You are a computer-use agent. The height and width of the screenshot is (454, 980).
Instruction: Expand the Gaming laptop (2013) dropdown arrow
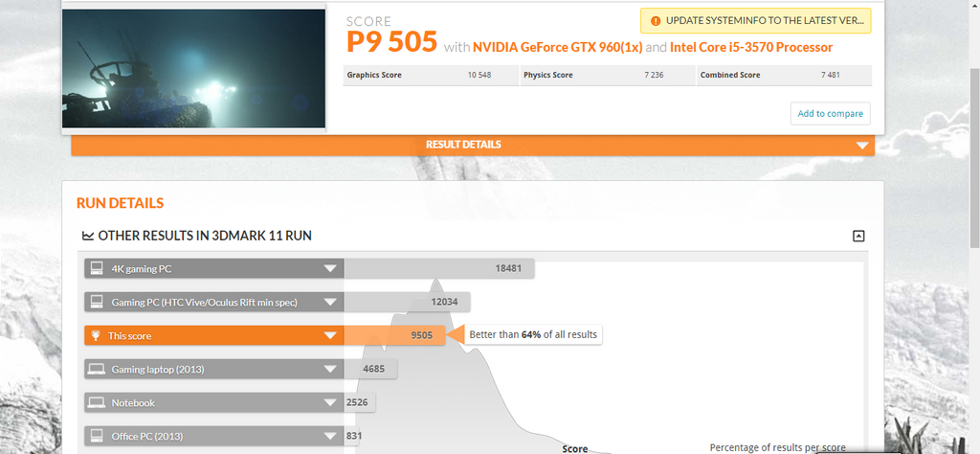pyautogui.click(x=330, y=370)
